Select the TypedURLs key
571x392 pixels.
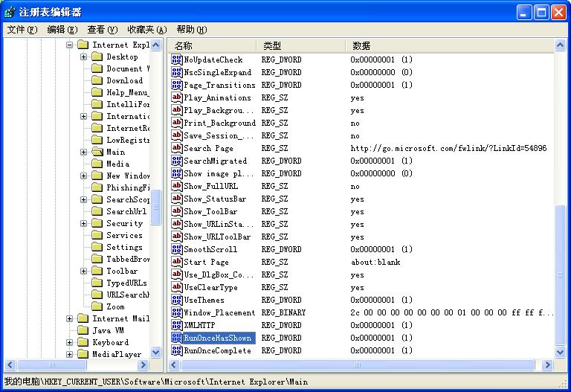point(126,283)
